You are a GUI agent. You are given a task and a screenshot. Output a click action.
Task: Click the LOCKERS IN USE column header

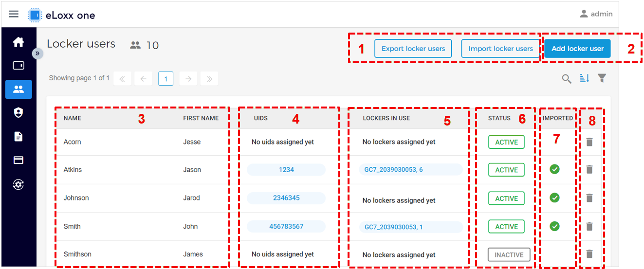coord(386,118)
